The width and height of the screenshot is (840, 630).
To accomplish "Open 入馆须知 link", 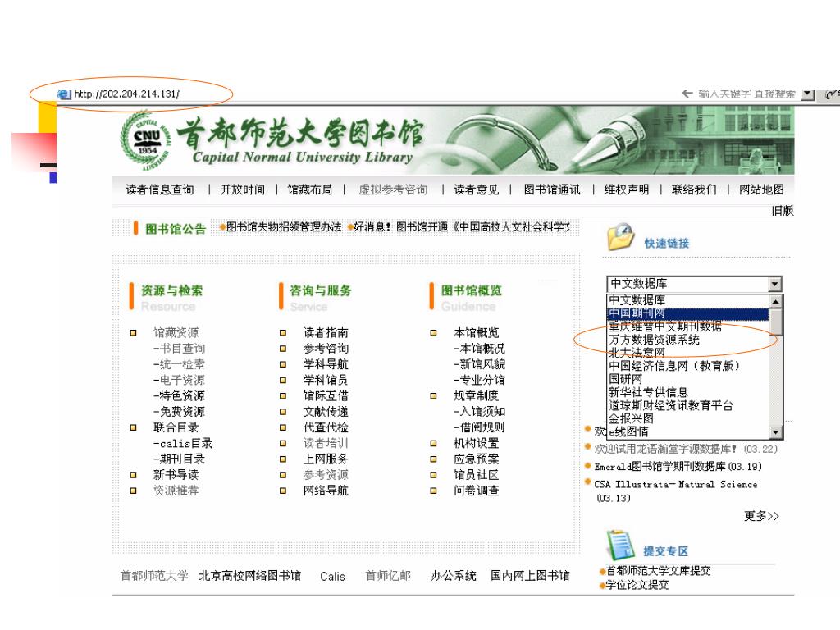I will [x=479, y=412].
